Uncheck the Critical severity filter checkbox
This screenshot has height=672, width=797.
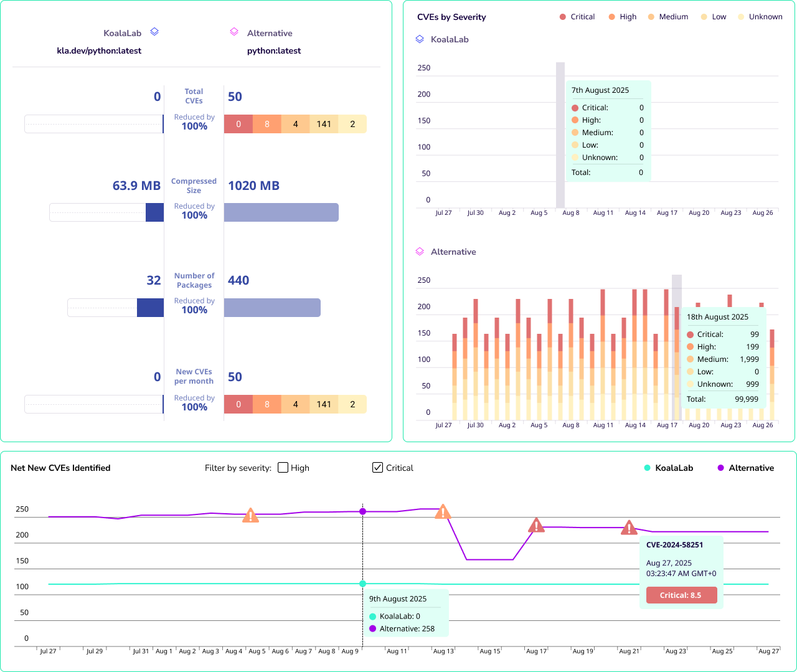click(x=377, y=468)
